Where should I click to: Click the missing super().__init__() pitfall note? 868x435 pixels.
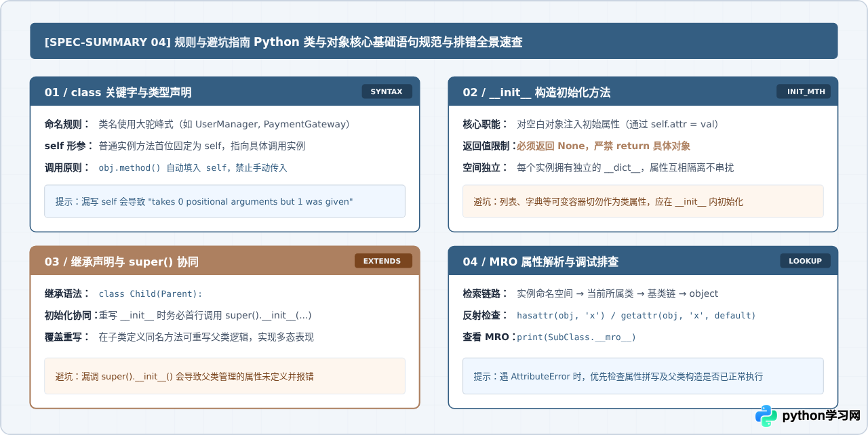pos(225,376)
